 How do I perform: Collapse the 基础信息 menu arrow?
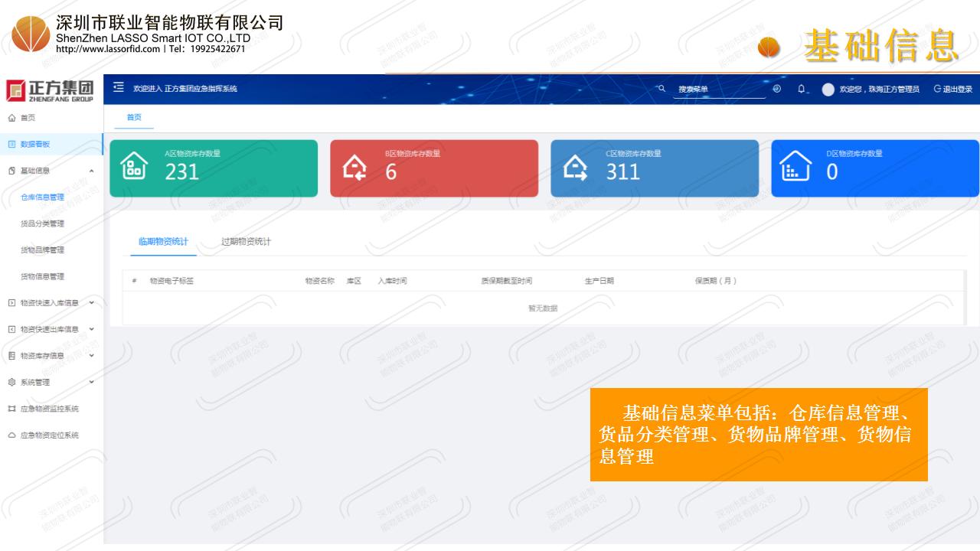pos(92,171)
